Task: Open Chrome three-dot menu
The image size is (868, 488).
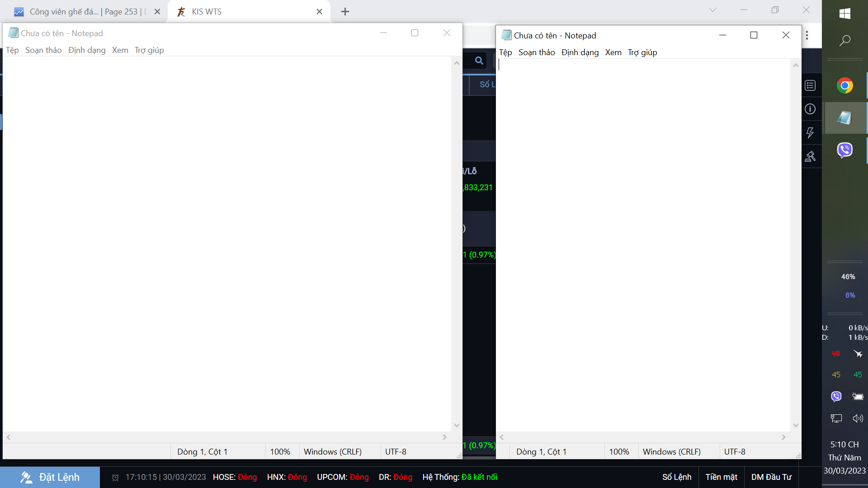Action: pos(807,35)
